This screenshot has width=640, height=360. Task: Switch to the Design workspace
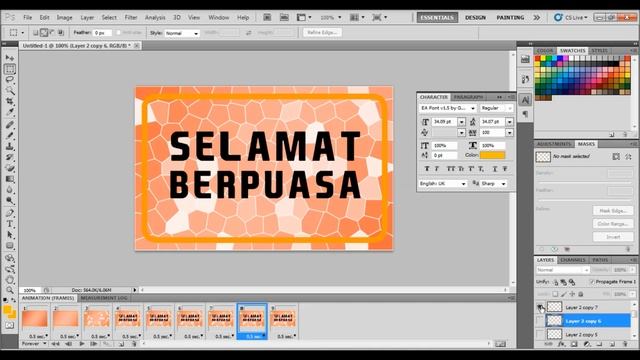475,18
